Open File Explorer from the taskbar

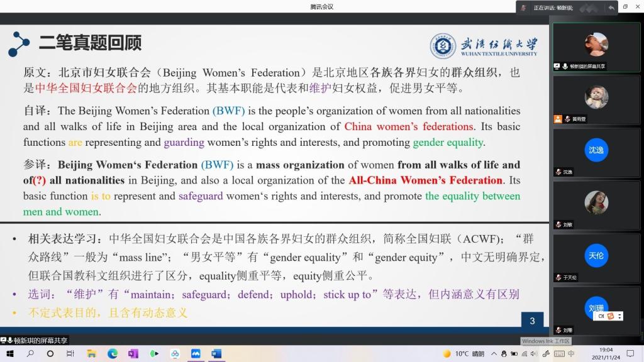[x=91, y=354]
